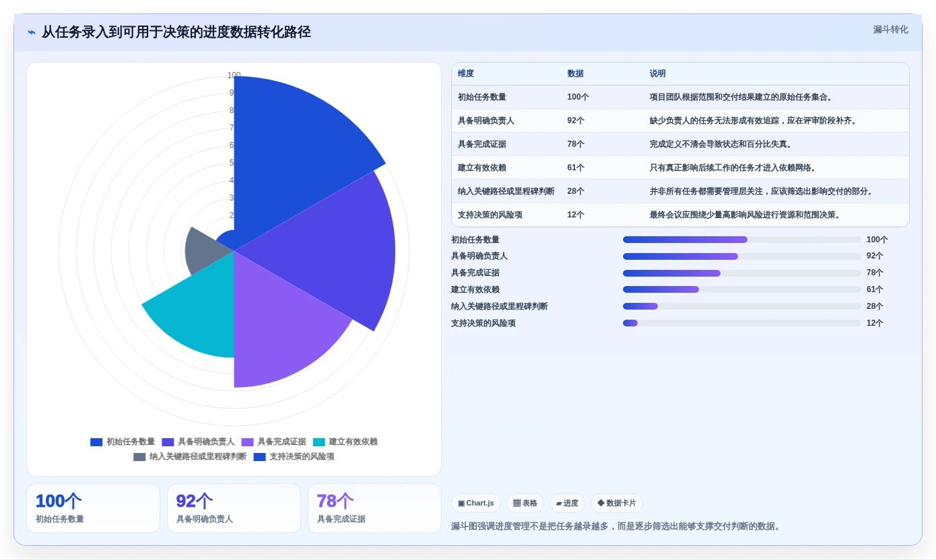Click the 说明 column header
Viewport: 936px width, 560px height.
click(x=657, y=74)
